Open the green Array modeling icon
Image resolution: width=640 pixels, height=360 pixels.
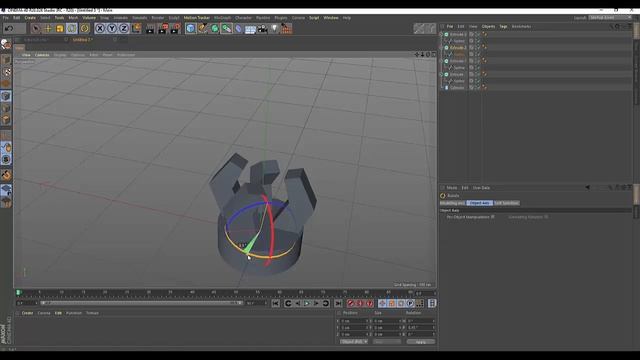[227, 28]
